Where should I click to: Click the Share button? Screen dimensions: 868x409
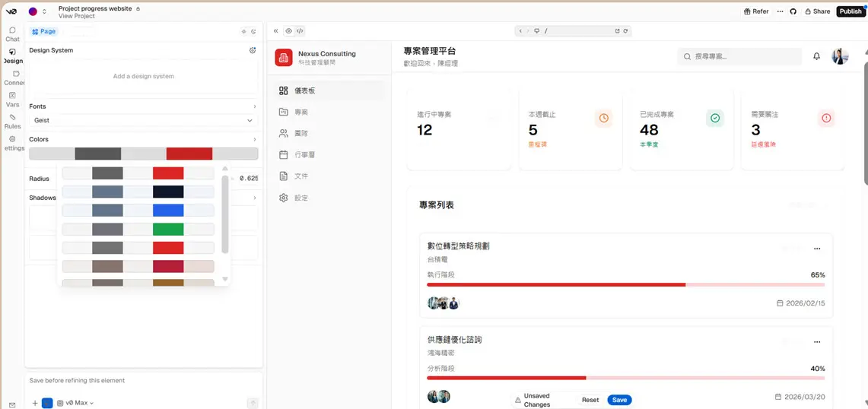click(x=817, y=11)
